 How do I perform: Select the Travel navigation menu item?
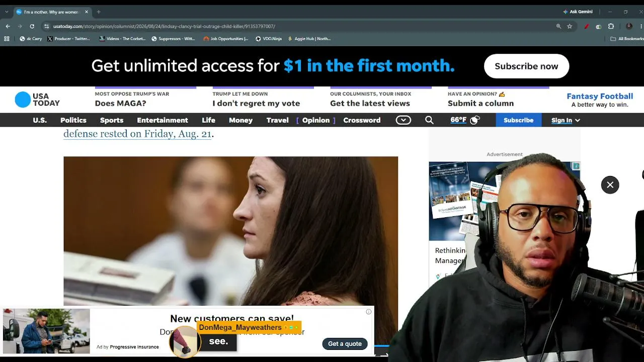click(278, 120)
